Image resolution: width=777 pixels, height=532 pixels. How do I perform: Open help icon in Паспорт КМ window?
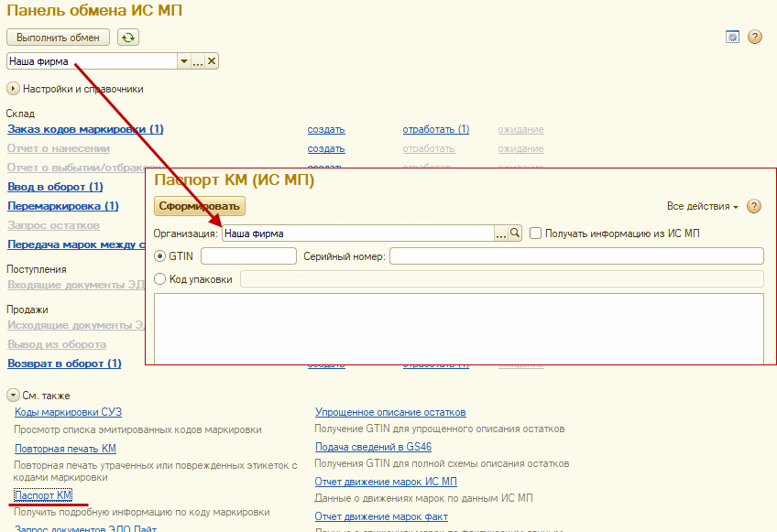coord(754,207)
